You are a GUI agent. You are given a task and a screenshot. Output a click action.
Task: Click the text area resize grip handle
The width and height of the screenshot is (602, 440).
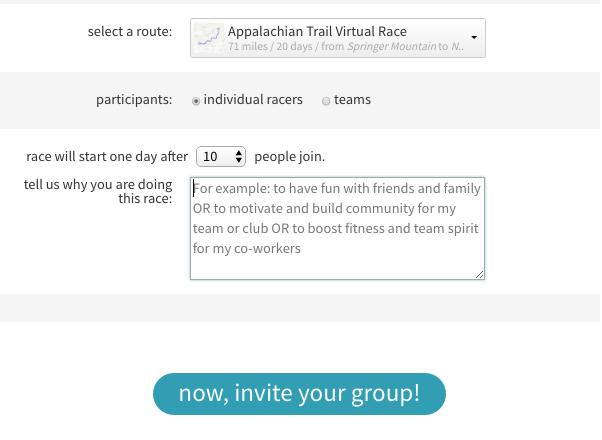480,275
